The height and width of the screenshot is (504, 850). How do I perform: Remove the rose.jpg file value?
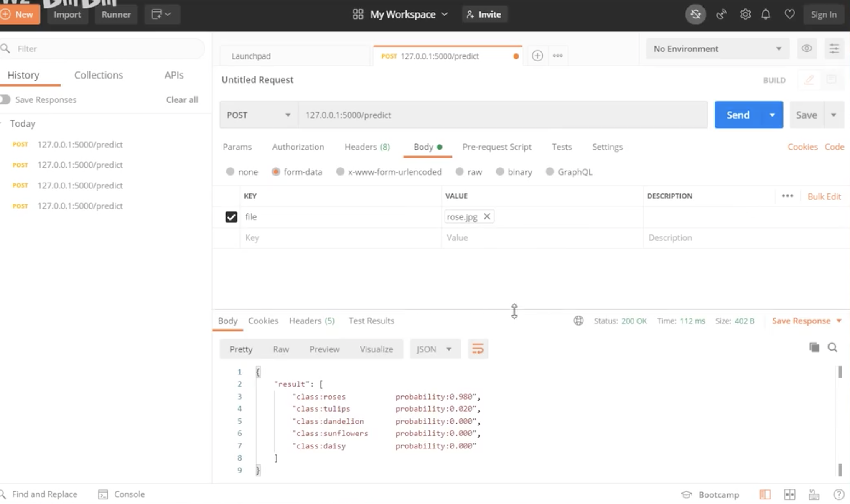coord(487,216)
